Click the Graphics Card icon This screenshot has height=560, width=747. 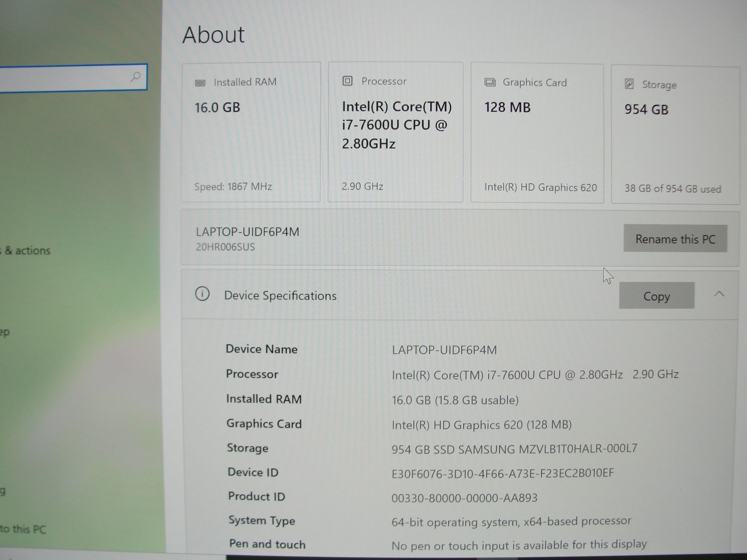click(x=490, y=83)
